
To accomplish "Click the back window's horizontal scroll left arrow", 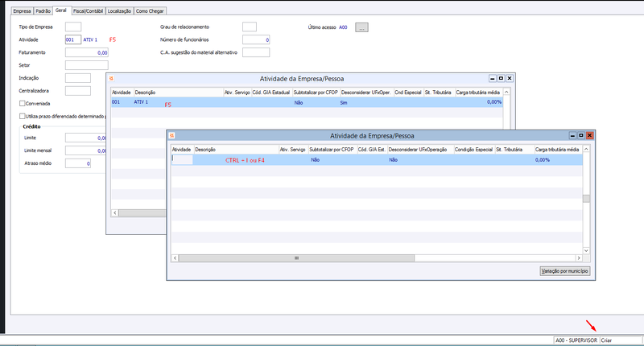I will [115, 213].
